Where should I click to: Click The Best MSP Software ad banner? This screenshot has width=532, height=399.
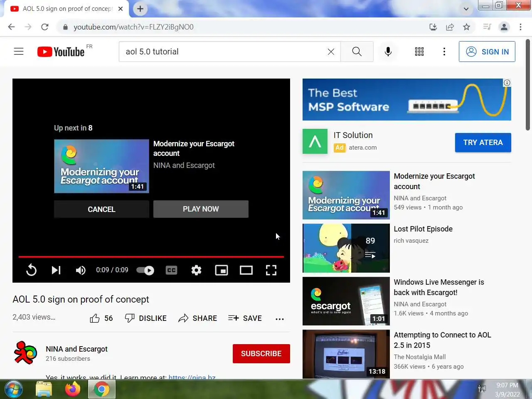tap(406, 100)
